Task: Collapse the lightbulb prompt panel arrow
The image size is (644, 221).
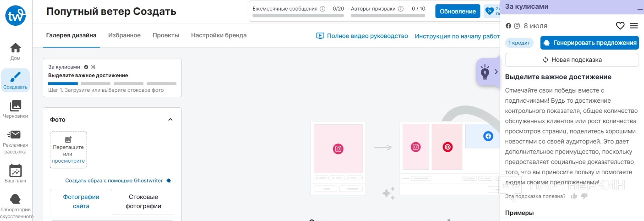Action: coord(496,72)
